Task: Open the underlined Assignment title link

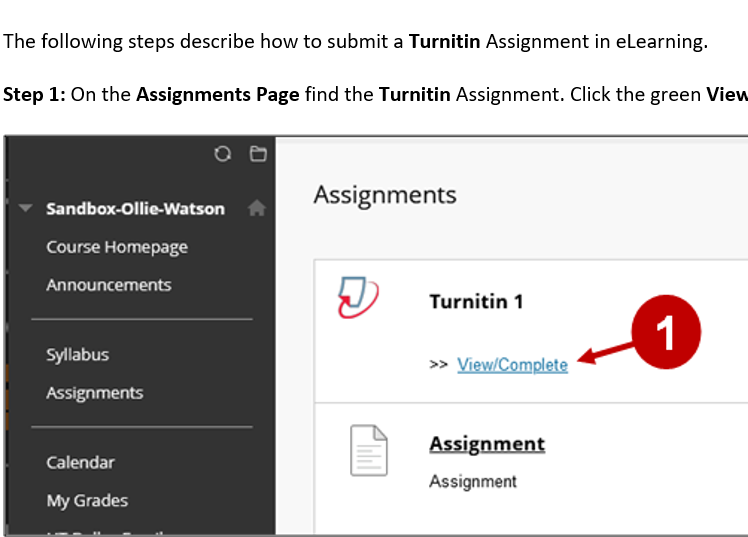Action: coord(487,444)
